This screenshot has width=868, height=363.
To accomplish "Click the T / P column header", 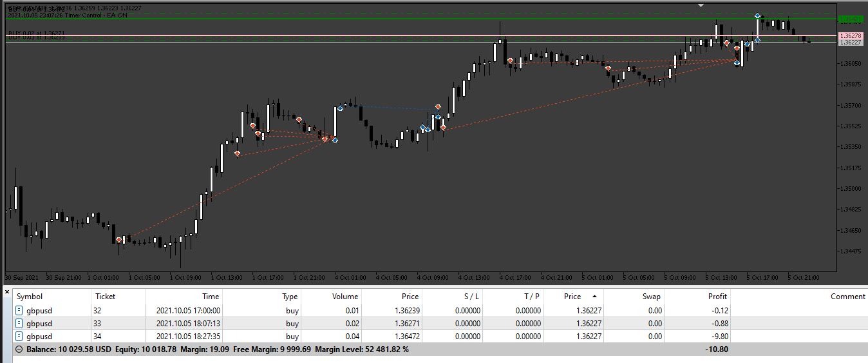I will tap(531, 297).
